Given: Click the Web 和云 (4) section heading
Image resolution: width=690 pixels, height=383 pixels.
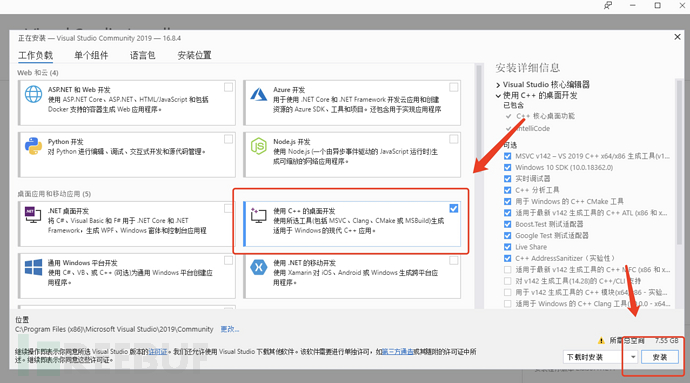Looking at the screenshot, I should click(x=38, y=73).
